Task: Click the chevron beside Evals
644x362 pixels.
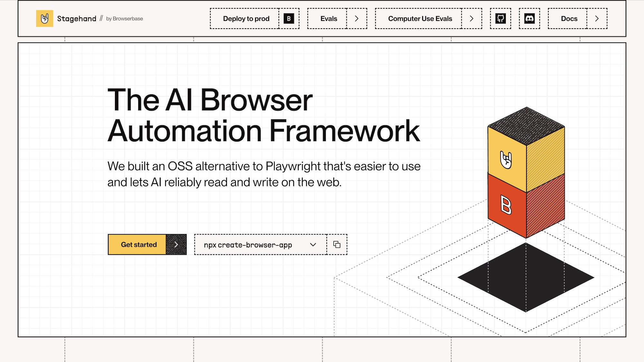Action: [x=356, y=19]
